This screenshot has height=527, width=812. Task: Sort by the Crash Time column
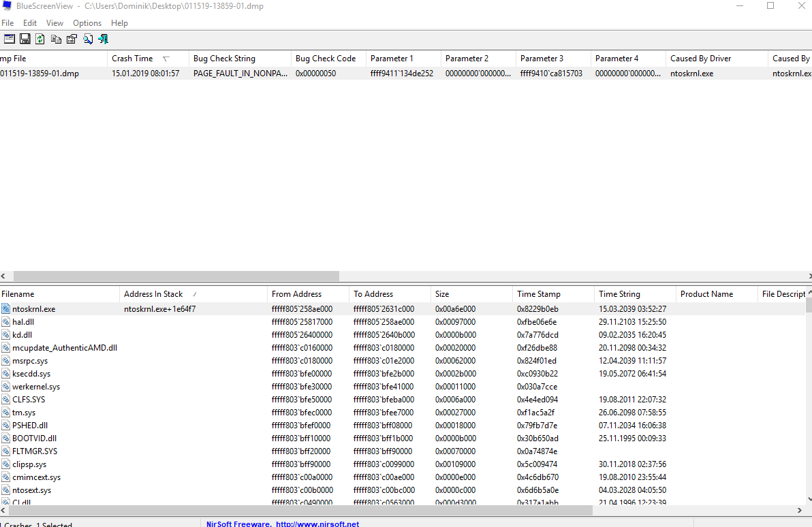point(132,59)
